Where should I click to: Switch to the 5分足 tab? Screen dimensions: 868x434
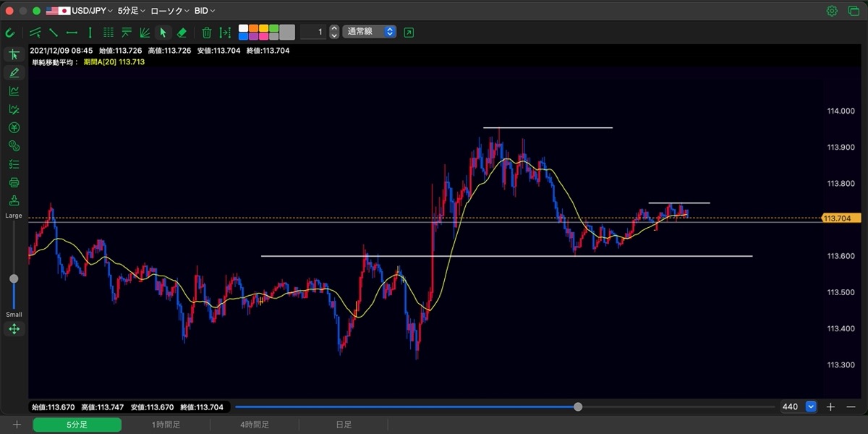pyautogui.click(x=77, y=425)
